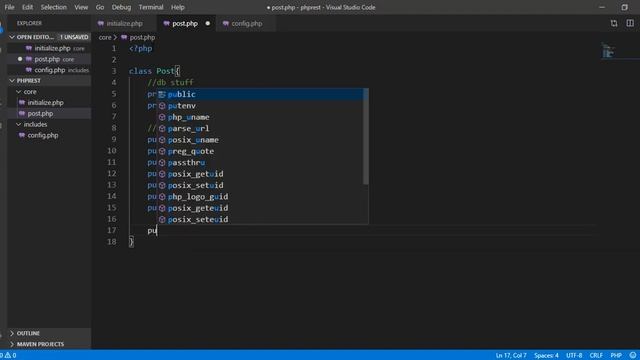Screen dimensions: 640x360
Task: Choose the 'posix_uname' autocomplete suggestion
Action: pos(260,140)
